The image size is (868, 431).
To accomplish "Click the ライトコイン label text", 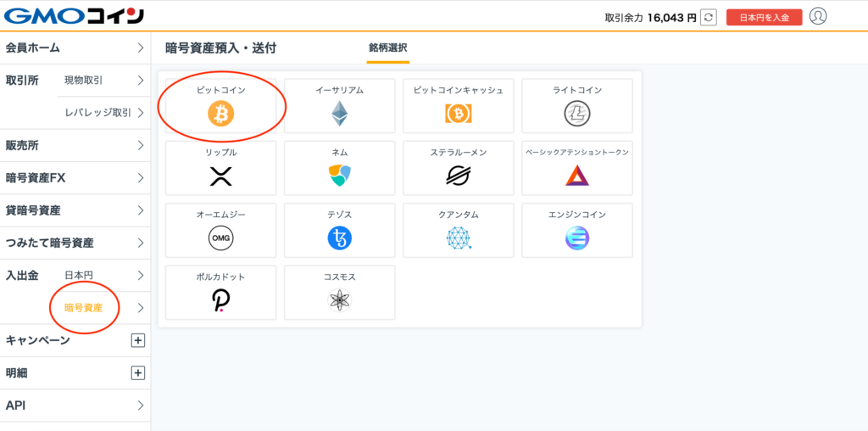I will click(x=576, y=90).
